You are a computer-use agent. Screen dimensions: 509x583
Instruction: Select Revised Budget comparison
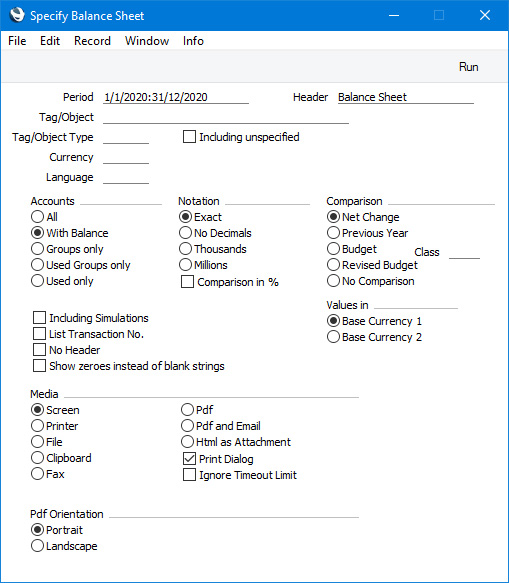coord(334,265)
